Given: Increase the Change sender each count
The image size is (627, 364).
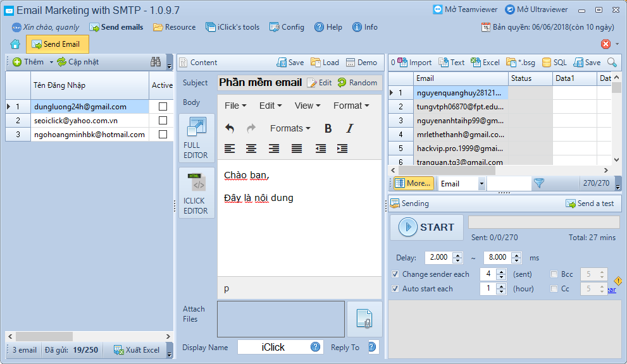Looking at the screenshot, I should [x=501, y=271].
